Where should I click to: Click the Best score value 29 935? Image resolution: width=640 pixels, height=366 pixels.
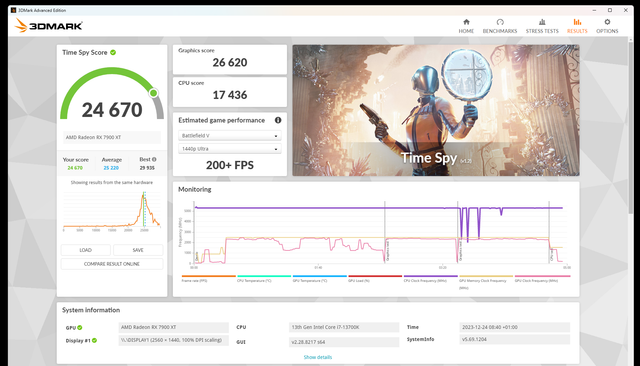pyautogui.click(x=147, y=168)
